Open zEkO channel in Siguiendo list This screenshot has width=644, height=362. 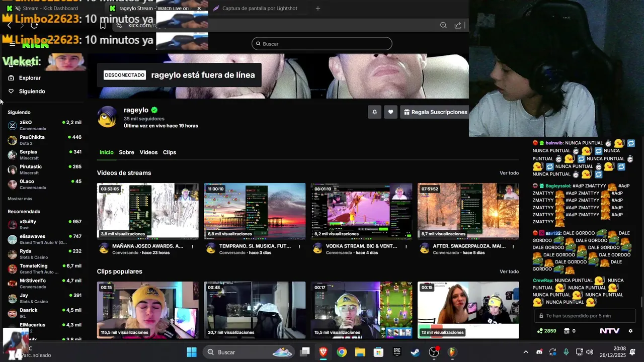click(44, 125)
